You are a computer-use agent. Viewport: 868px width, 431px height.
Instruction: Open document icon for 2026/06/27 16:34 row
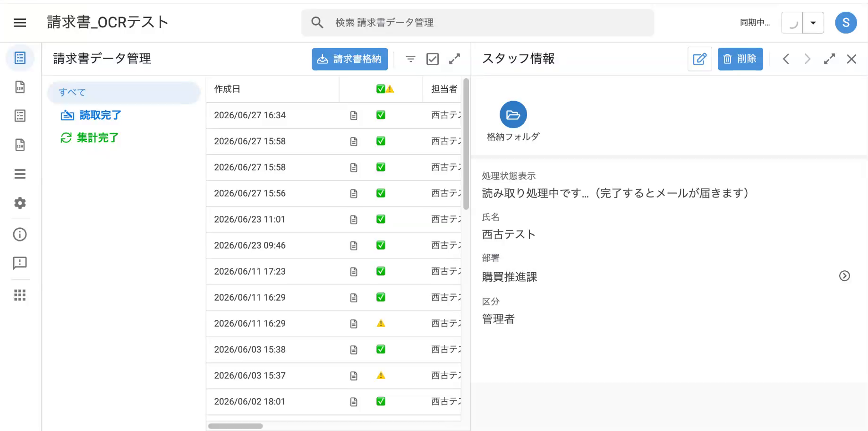[x=354, y=115]
